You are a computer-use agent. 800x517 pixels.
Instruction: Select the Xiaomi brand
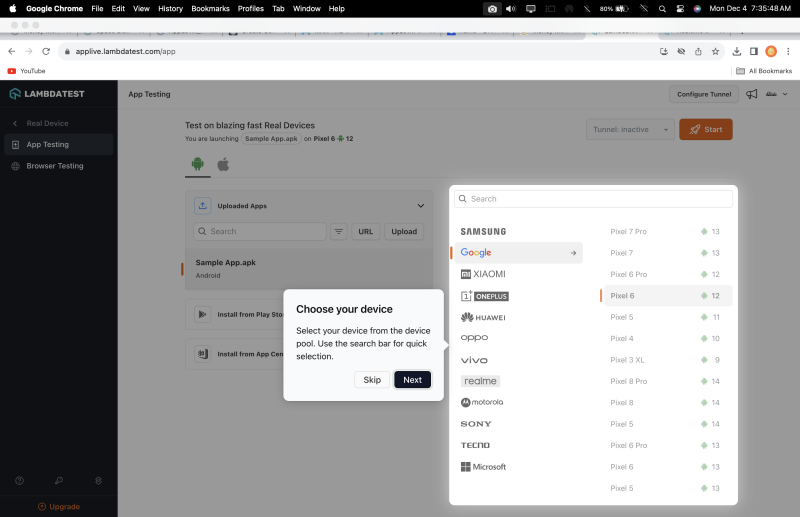483,274
